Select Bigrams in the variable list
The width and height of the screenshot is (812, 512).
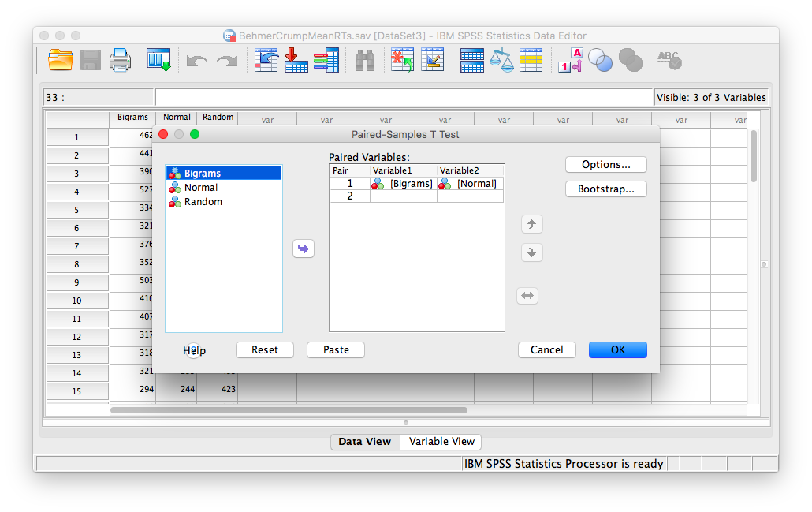[224, 173]
